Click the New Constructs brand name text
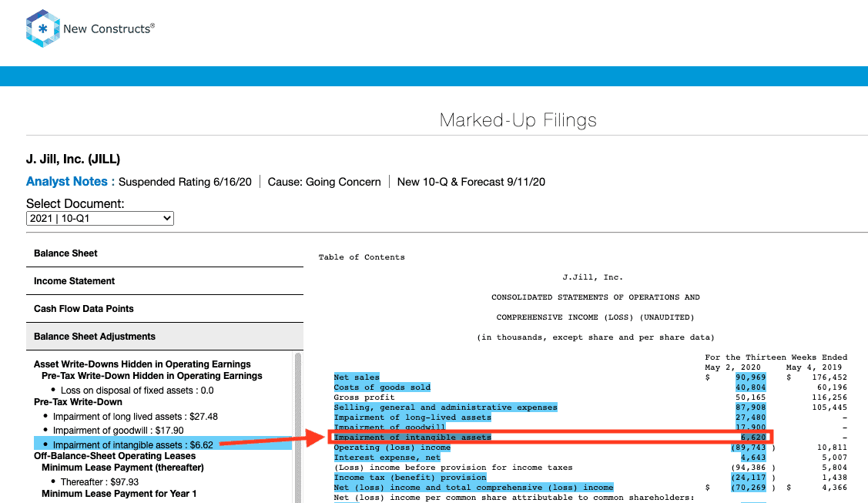This screenshot has width=868, height=503. point(109,29)
